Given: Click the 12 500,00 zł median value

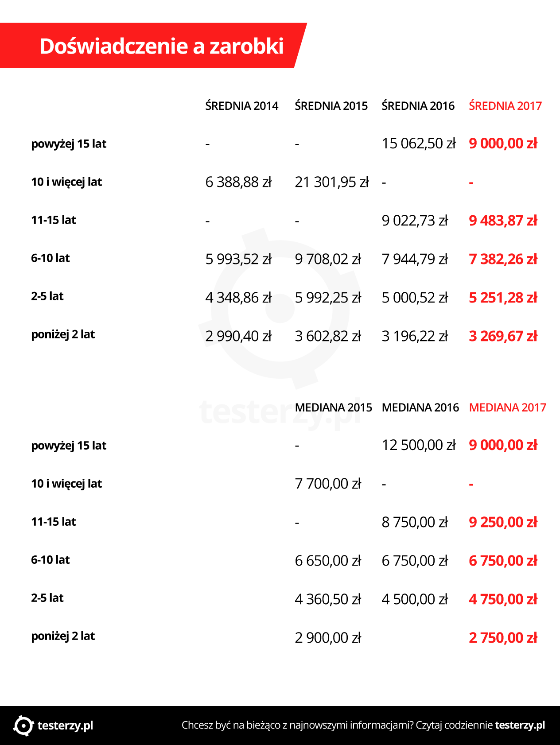Looking at the screenshot, I should pos(419,445).
